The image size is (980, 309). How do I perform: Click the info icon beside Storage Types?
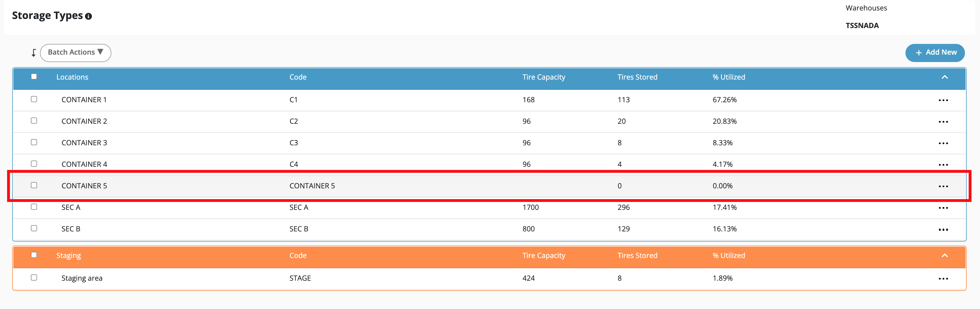(x=88, y=16)
